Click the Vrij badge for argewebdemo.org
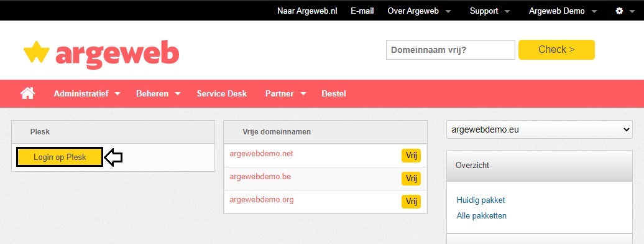This screenshot has width=644, height=244. tap(411, 202)
